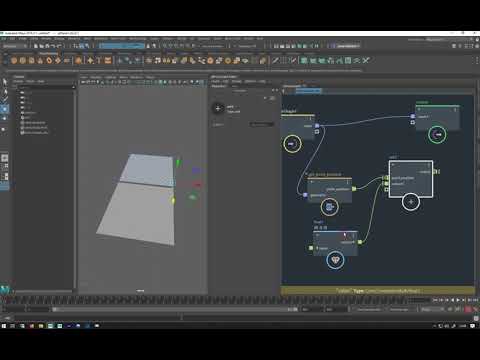
Task: Select the highlighted blue tab in the graph editor
Action: [x=308, y=90]
